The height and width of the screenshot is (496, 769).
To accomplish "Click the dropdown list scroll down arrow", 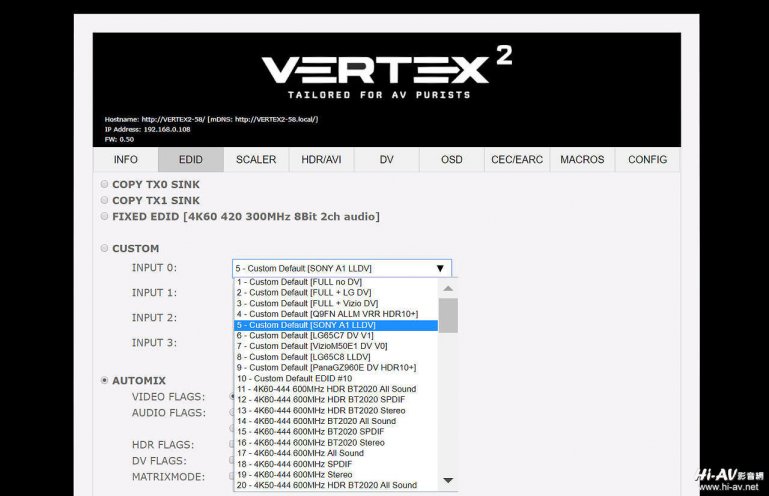I will point(448,481).
